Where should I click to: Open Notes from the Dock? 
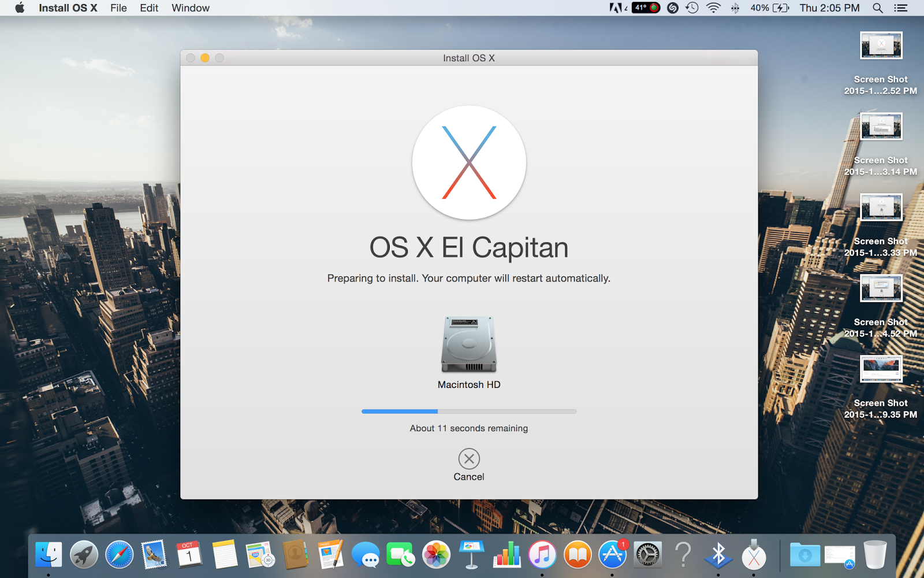point(225,555)
